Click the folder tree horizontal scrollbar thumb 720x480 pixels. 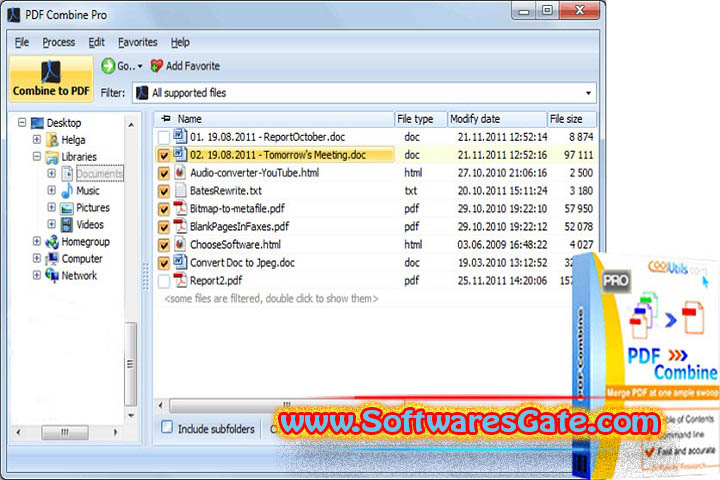[x=65, y=432]
